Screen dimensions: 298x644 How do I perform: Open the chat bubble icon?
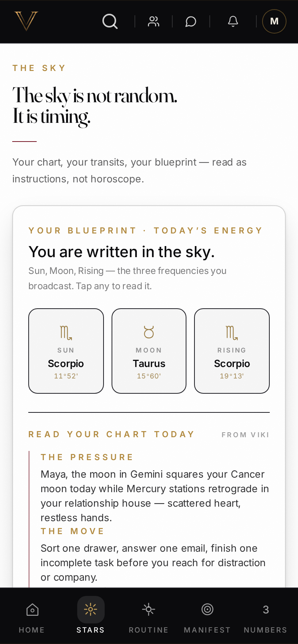(191, 22)
